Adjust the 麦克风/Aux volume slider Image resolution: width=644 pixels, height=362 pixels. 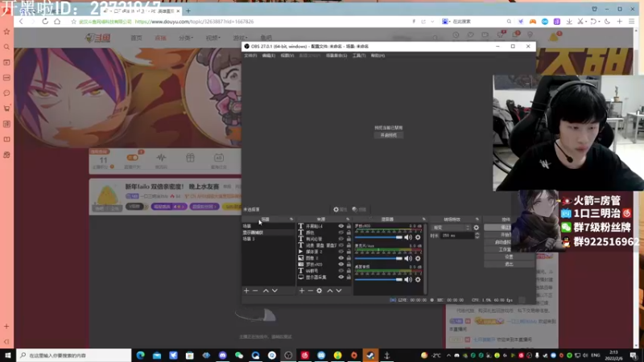pyautogui.click(x=378, y=258)
